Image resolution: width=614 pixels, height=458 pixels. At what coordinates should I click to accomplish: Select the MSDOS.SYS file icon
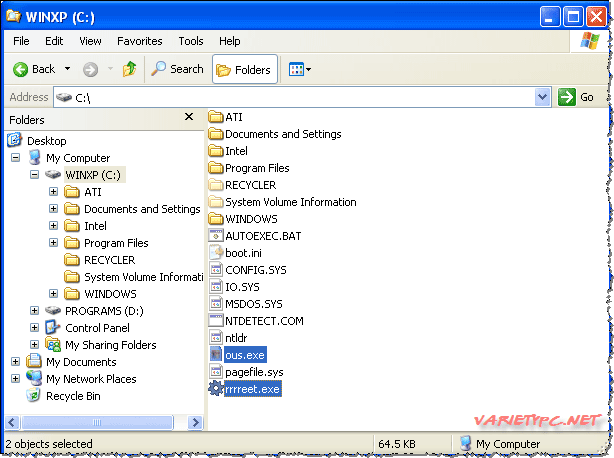(216, 304)
